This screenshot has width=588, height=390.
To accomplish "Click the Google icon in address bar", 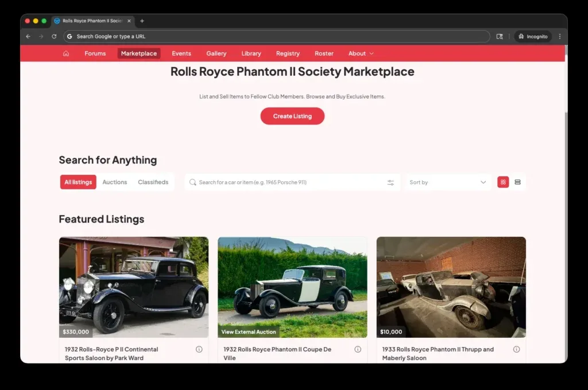I will tap(69, 36).
